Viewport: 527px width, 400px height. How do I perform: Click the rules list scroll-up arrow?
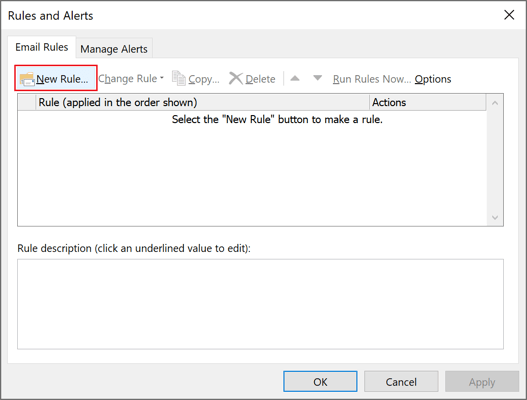[x=495, y=103]
